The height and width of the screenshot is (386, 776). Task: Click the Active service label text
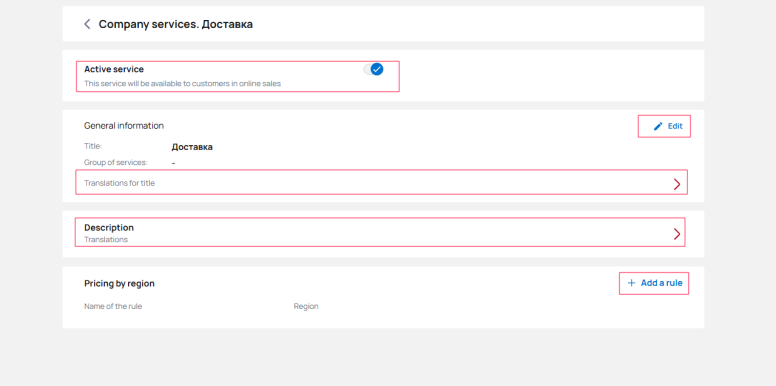point(114,69)
